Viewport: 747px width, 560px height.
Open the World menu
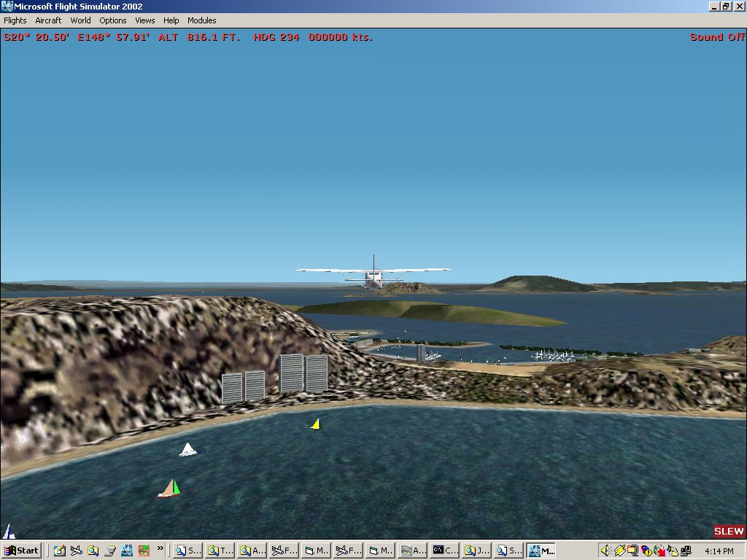[80, 20]
